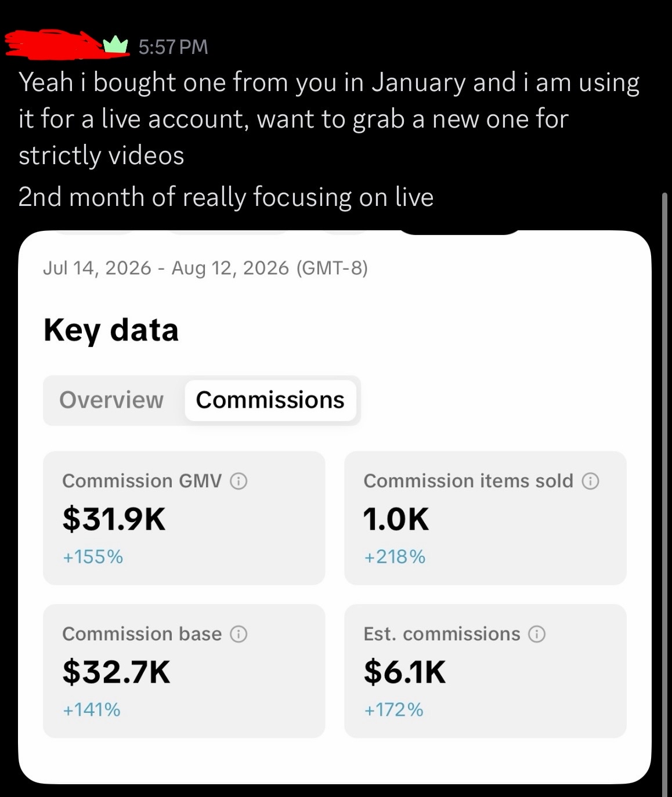Click the Jul 14 - Aug 12 date range
Viewport: 672px width, 797px height.
tap(205, 268)
